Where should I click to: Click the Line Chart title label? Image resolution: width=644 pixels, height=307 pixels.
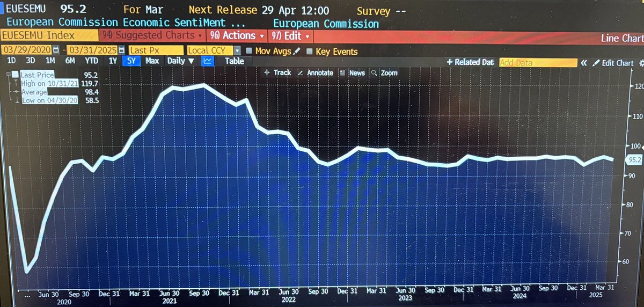tap(621, 38)
